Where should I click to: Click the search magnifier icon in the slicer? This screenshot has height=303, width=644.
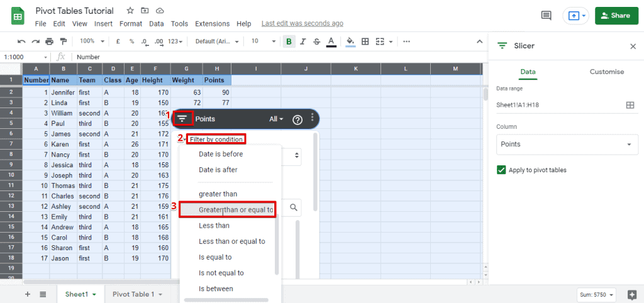click(x=294, y=207)
